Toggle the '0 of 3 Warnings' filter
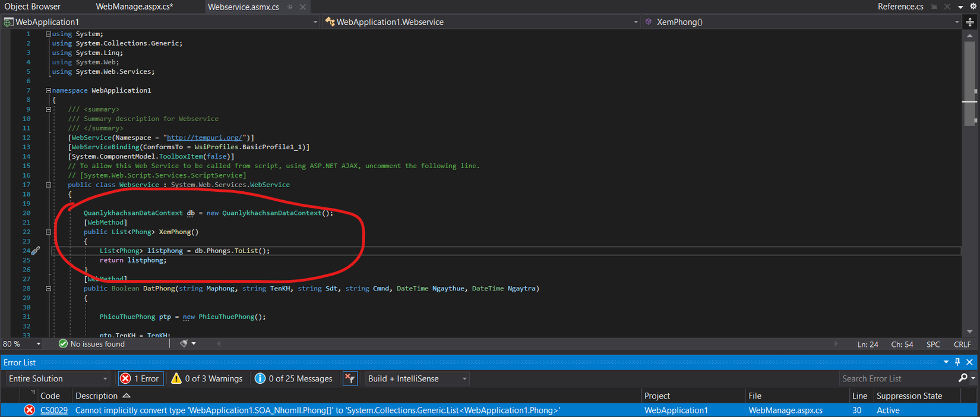 [x=206, y=378]
